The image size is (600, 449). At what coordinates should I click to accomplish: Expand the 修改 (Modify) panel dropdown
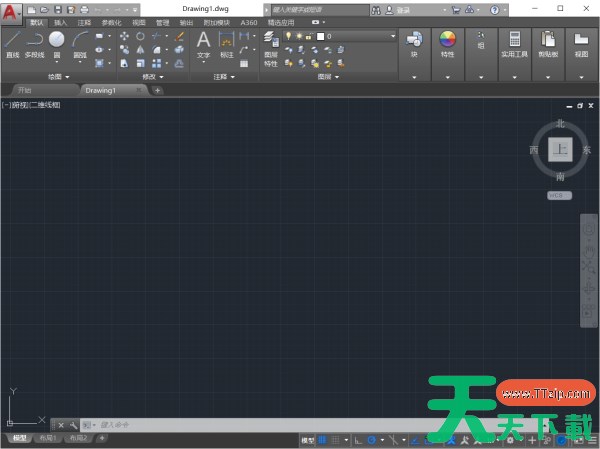tap(153, 76)
